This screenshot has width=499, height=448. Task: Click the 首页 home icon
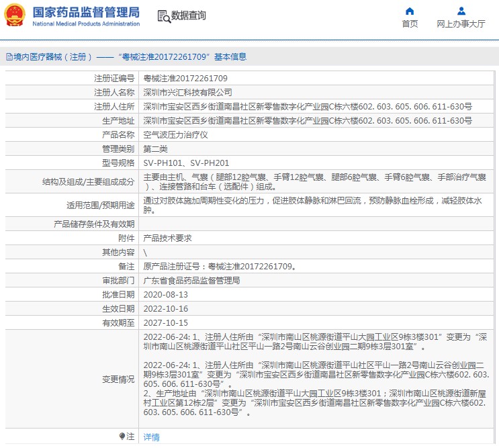[x=410, y=11]
